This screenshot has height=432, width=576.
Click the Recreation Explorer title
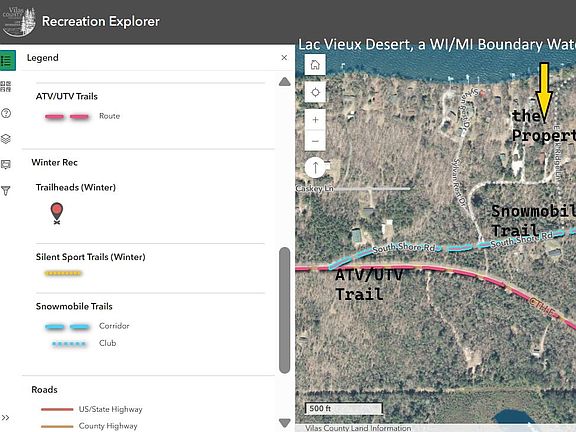(x=101, y=21)
